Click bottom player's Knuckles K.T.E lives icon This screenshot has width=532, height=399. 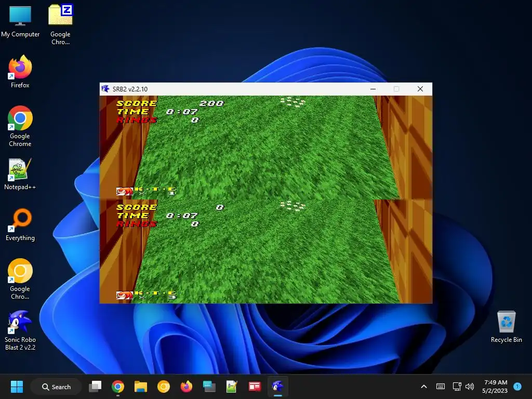[x=125, y=295]
